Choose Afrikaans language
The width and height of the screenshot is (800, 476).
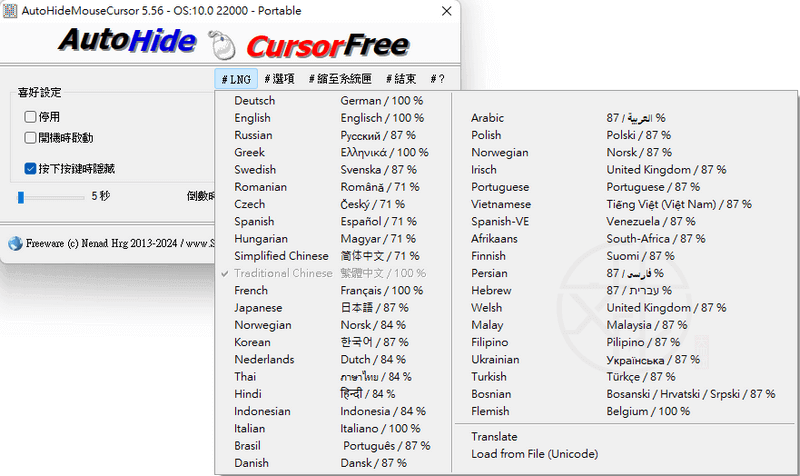tap(625, 239)
